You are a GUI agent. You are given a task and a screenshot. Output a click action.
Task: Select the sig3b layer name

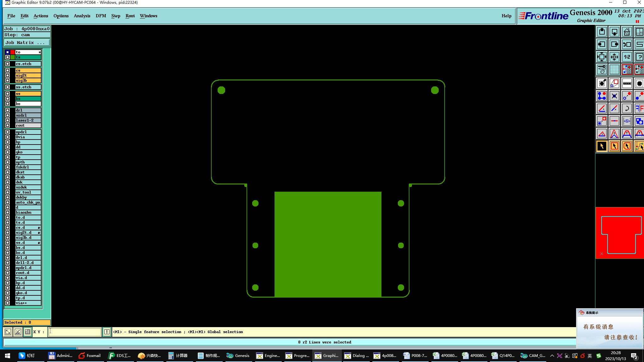[x=28, y=80]
